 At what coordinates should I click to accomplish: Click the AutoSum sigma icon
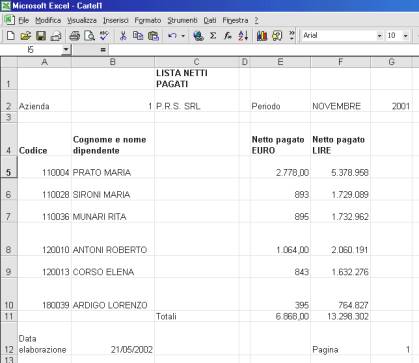click(213, 35)
